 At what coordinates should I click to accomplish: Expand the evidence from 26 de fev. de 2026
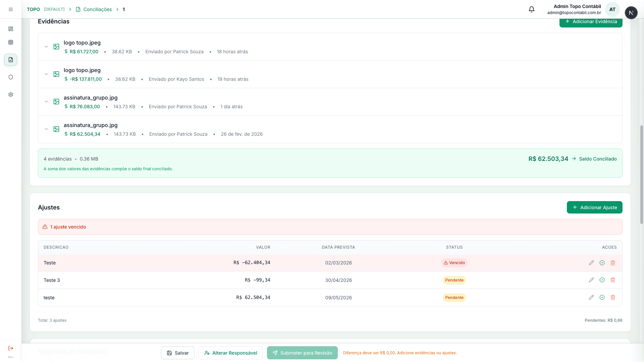point(46,129)
